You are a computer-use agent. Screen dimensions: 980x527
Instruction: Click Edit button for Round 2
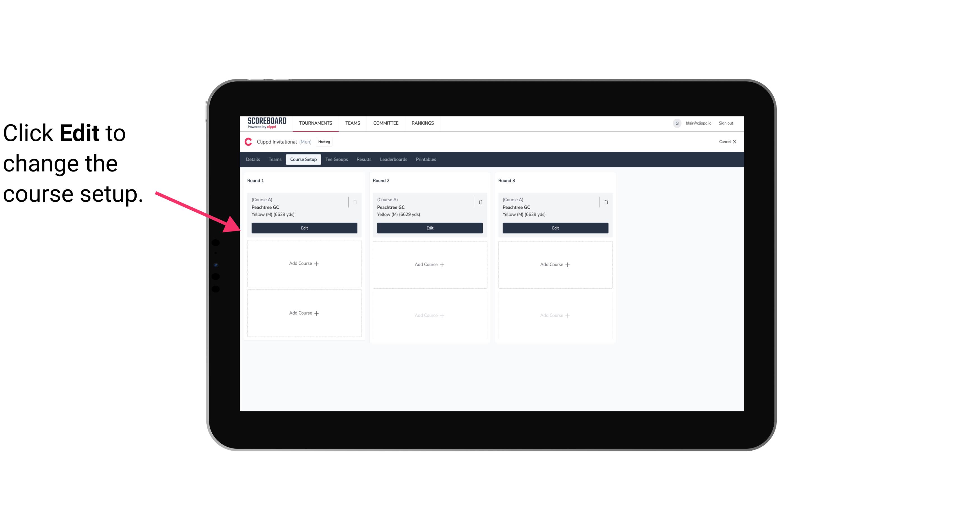point(429,228)
